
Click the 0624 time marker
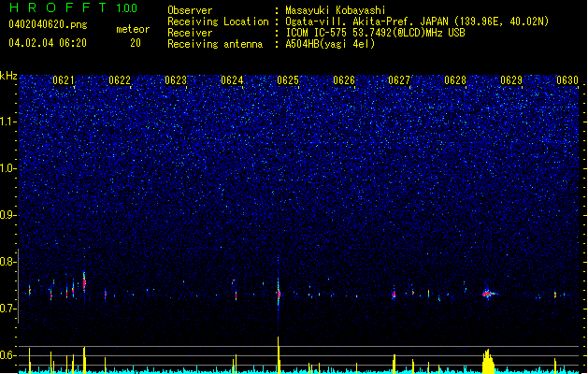pos(232,80)
